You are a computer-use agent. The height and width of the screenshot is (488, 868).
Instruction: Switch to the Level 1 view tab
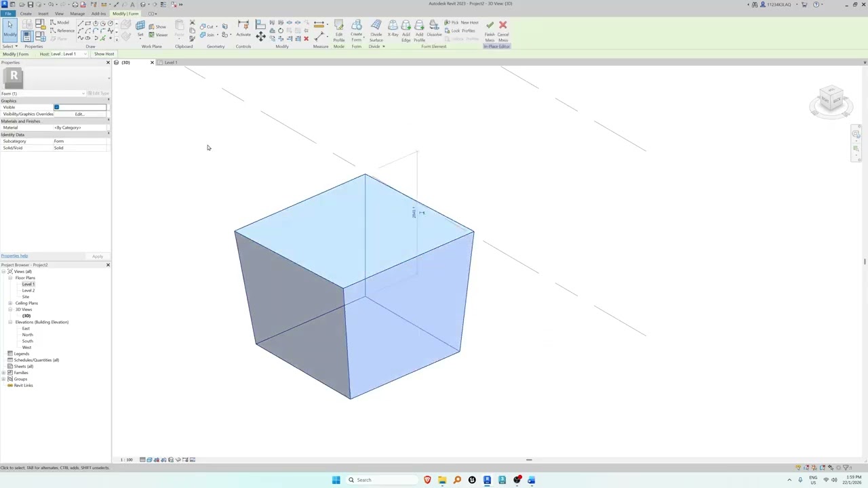click(x=170, y=62)
